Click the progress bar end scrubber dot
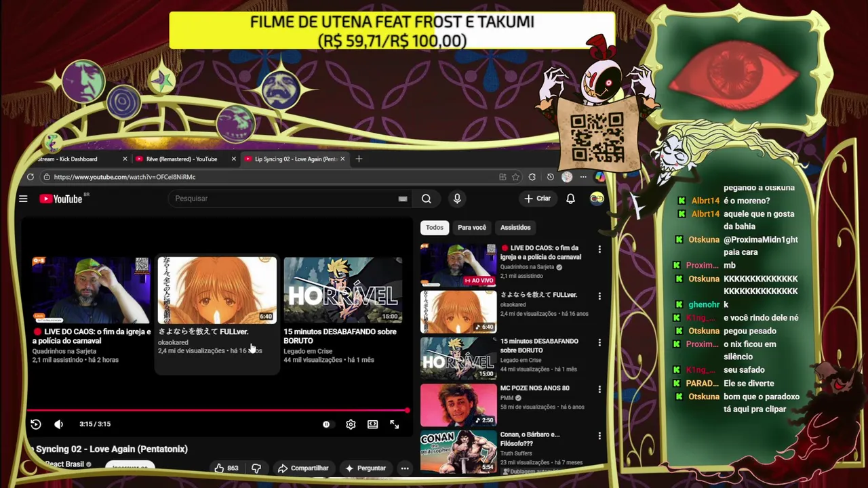The width and height of the screenshot is (868, 488). pyautogui.click(x=408, y=411)
